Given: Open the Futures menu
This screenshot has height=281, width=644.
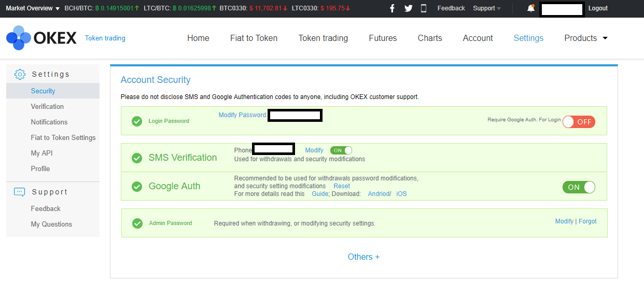Looking at the screenshot, I should click(x=383, y=38).
